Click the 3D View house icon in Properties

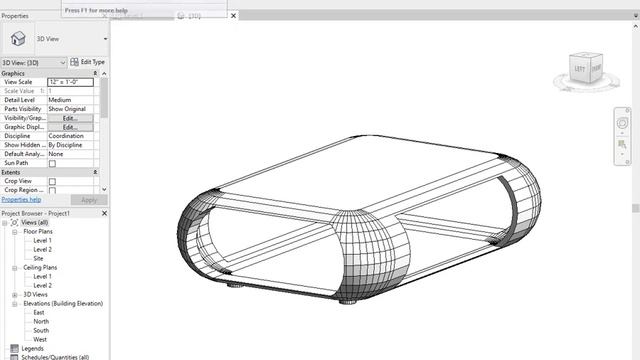18,39
